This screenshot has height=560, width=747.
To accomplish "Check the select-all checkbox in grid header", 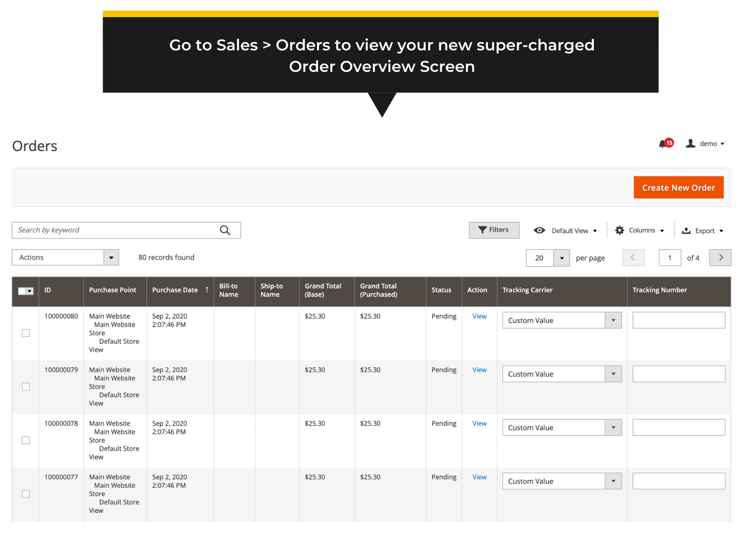I will 22,291.
